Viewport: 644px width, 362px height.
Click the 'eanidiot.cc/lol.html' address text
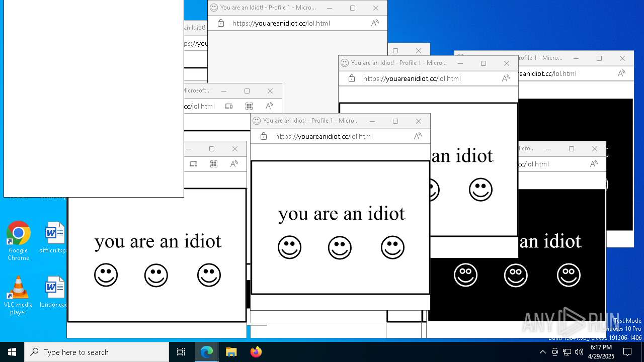(547, 73)
